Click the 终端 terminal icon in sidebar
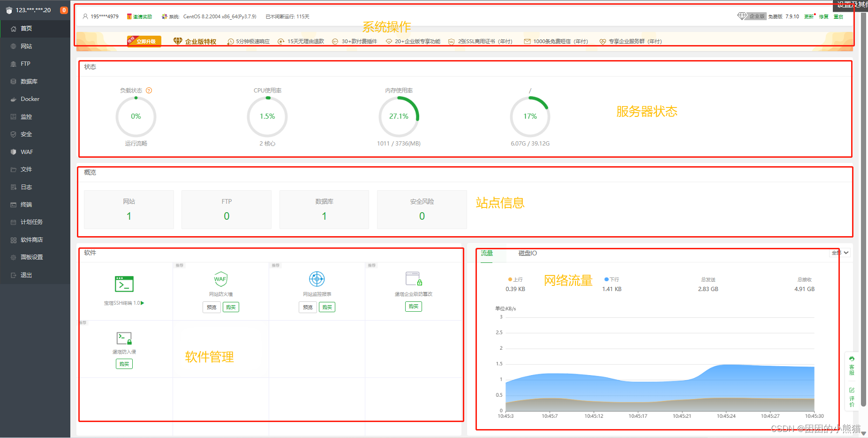The height and width of the screenshot is (438, 868). [x=14, y=205]
